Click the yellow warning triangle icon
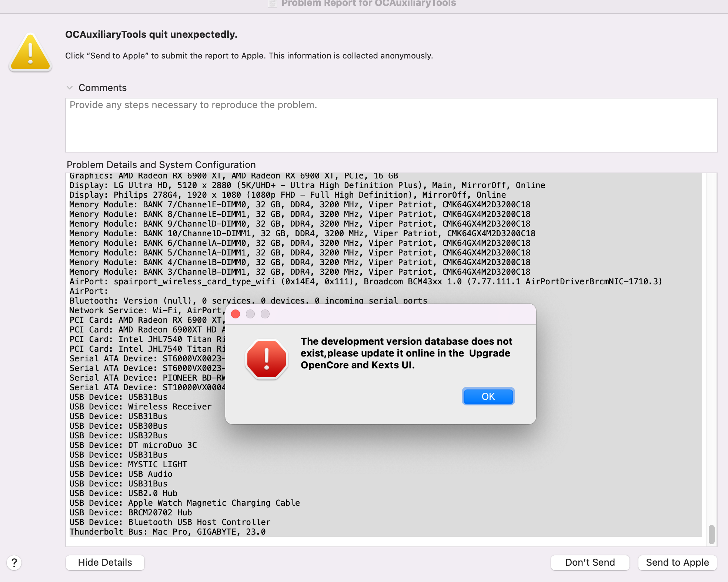728x582 pixels. 30,51
